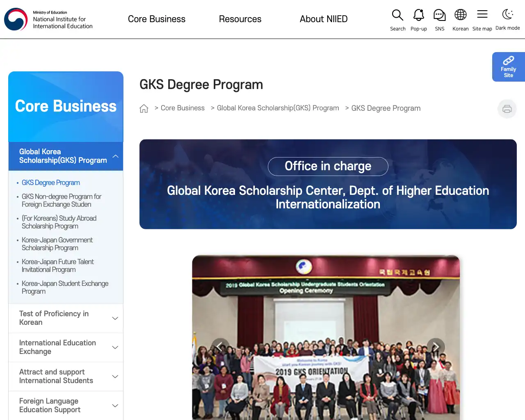This screenshot has width=525, height=420.
Task: Expand International Education Exchange section
Action: [x=66, y=347]
